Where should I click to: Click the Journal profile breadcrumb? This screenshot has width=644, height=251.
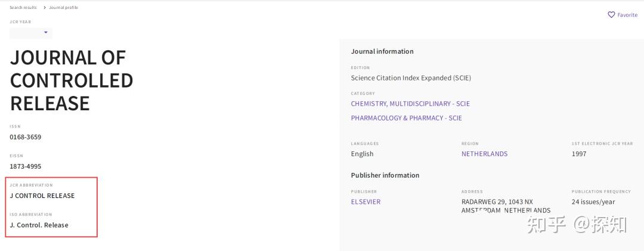pos(63,8)
